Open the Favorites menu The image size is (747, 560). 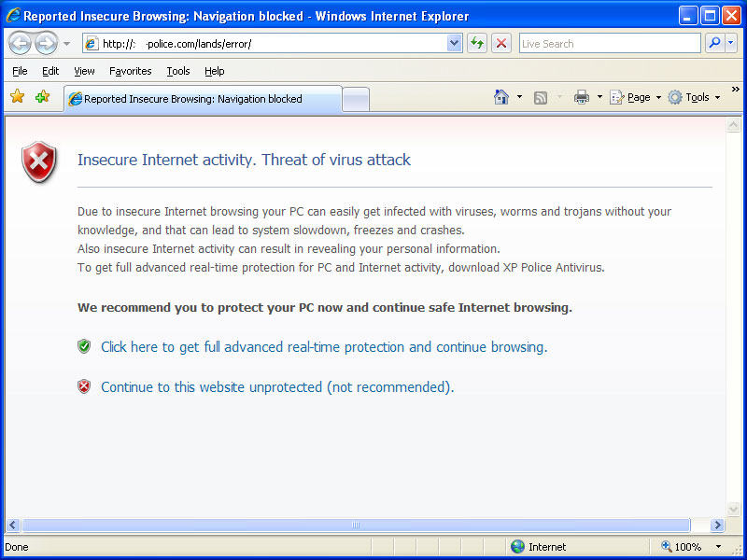click(x=130, y=72)
